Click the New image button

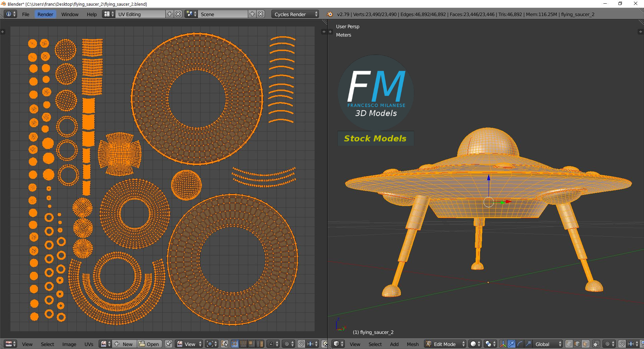click(124, 344)
